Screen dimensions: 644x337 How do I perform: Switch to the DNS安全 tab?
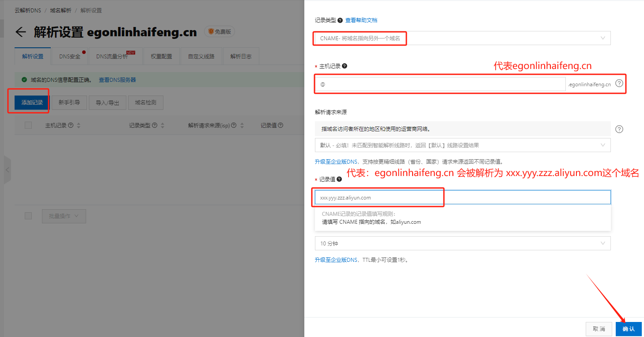point(70,57)
